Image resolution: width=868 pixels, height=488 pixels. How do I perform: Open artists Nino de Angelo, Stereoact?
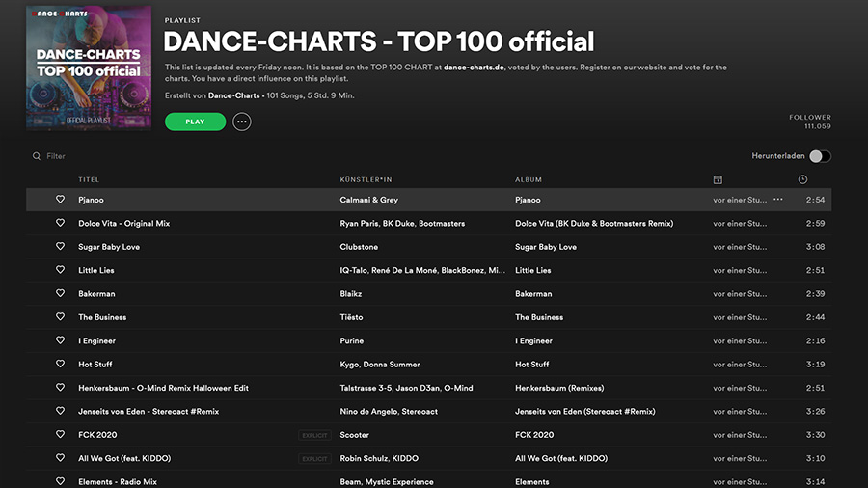coord(389,411)
